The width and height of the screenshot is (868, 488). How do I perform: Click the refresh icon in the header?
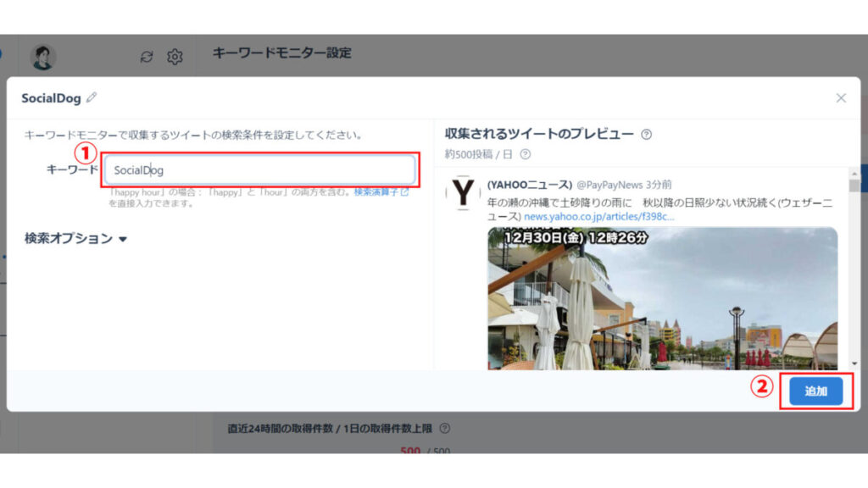147,57
